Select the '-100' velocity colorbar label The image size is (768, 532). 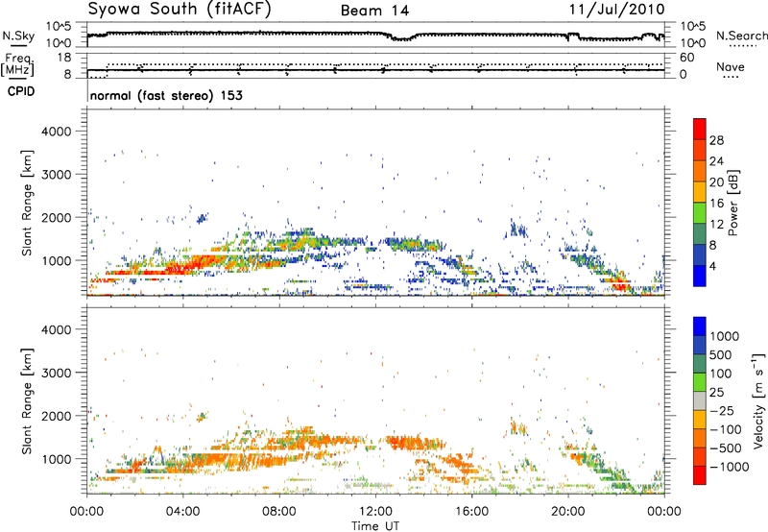point(725,429)
